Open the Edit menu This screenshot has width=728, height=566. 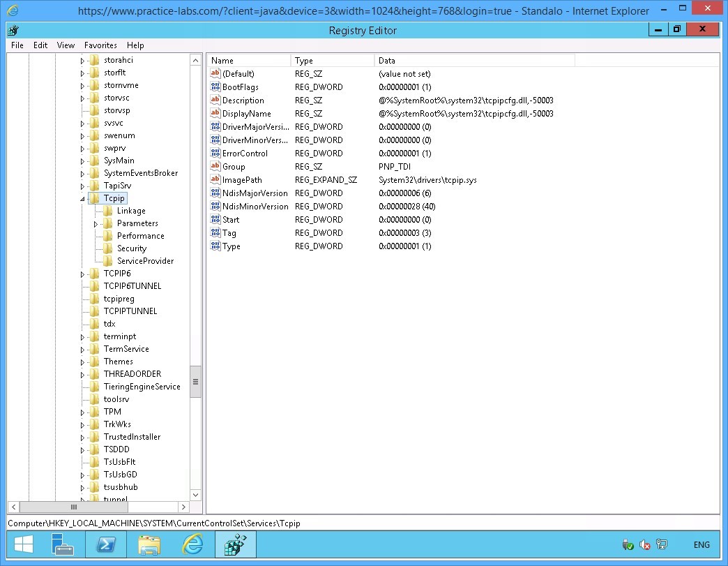point(40,45)
